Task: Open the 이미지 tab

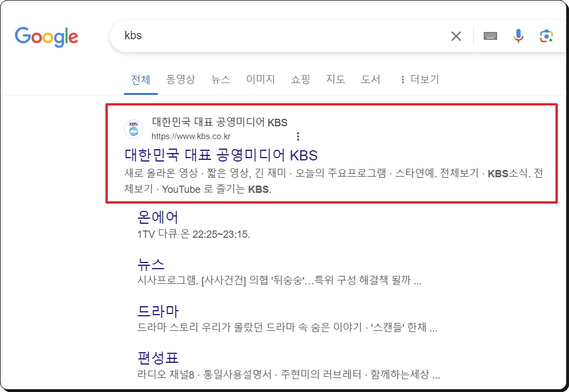Action: click(x=260, y=79)
